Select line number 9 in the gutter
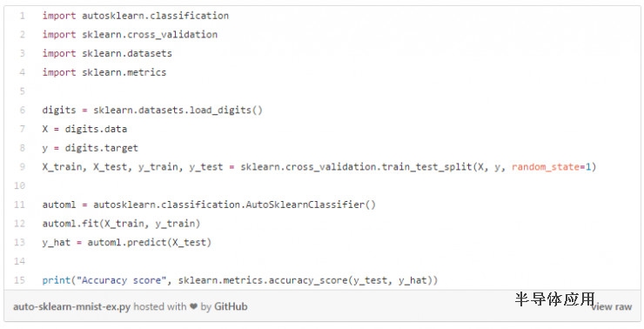This screenshot has height=329, width=644. (x=22, y=167)
